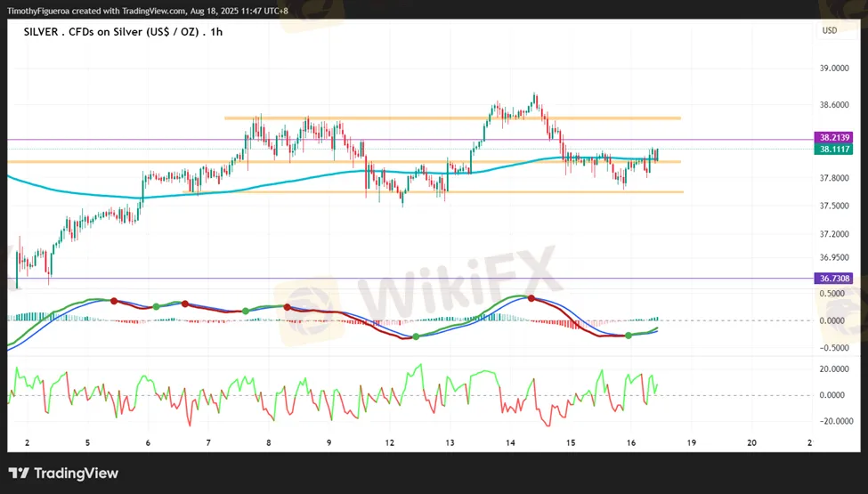
Task: Click the 39.0000 price axis tick
Action: pyautogui.click(x=834, y=68)
